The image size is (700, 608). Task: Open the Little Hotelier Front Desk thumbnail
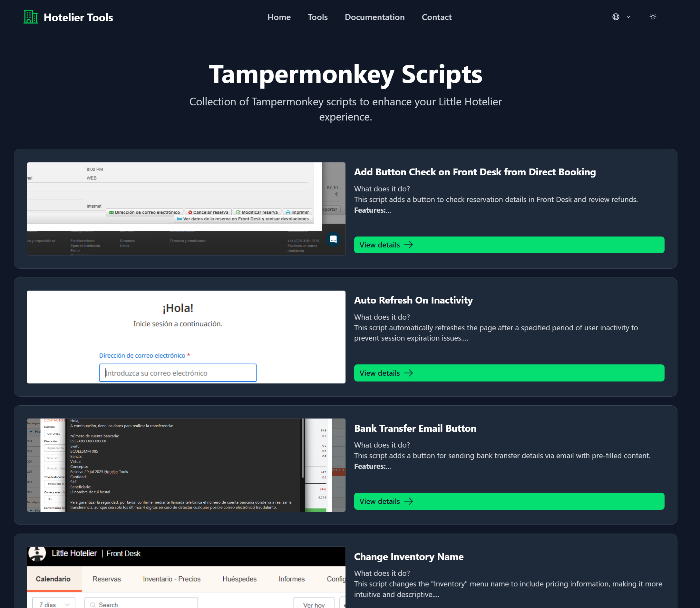[186, 577]
